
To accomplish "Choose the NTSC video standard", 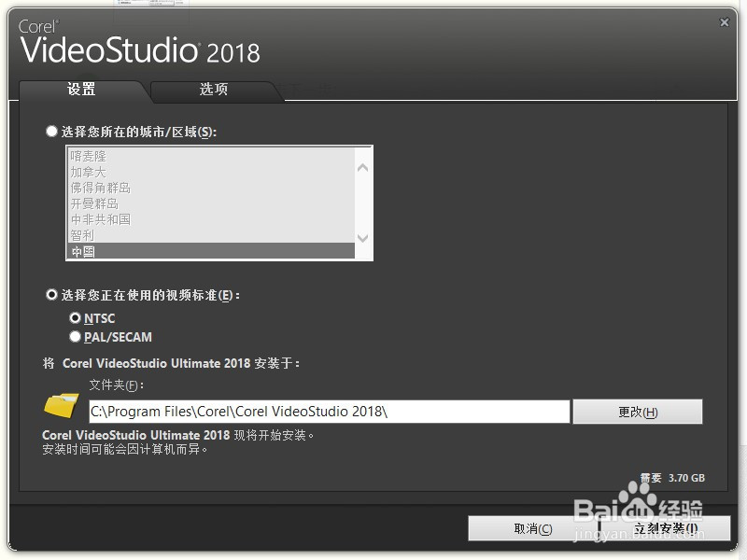I will [x=75, y=317].
